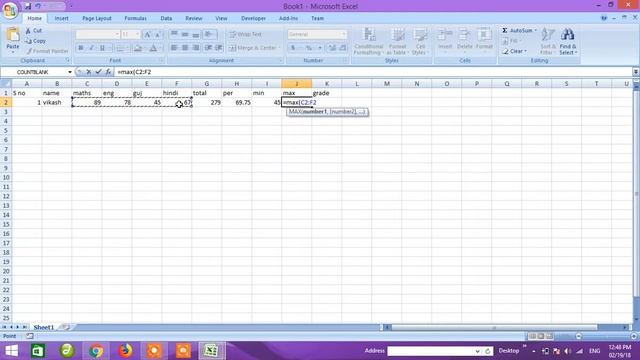This screenshot has width=640, height=360.
Task: Switch to the Insert tab
Action: [x=62, y=18]
